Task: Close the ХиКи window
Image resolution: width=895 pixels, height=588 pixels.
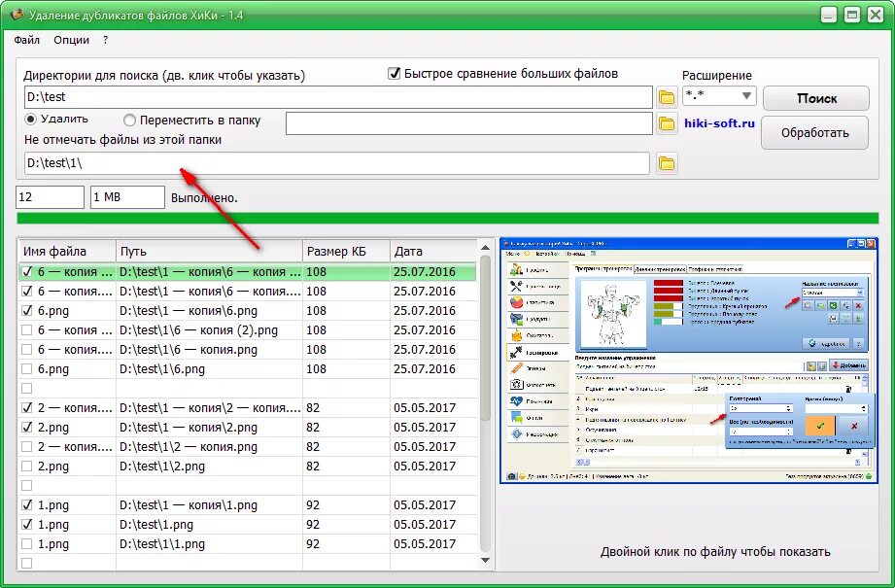Action: 875,15
